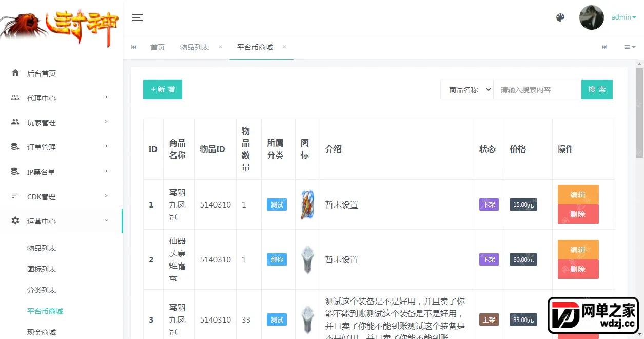Jump to last tab using forward icon
This screenshot has height=339, width=644.
point(604,47)
